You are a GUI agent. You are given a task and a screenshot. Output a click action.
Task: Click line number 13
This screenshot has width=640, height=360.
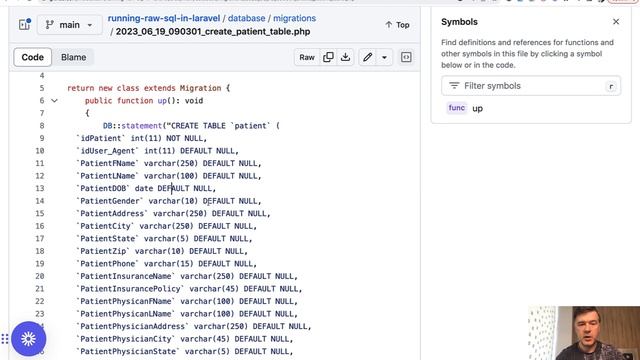coord(40,189)
